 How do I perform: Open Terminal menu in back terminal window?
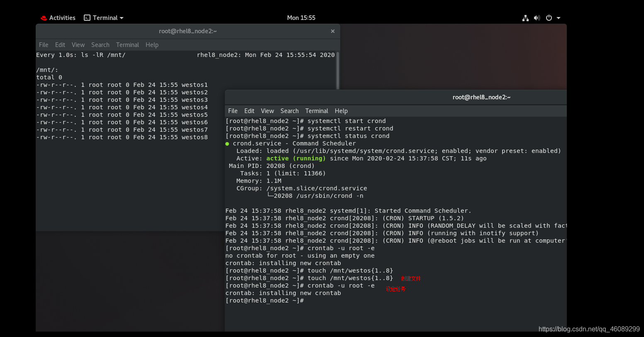[x=127, y=45]
